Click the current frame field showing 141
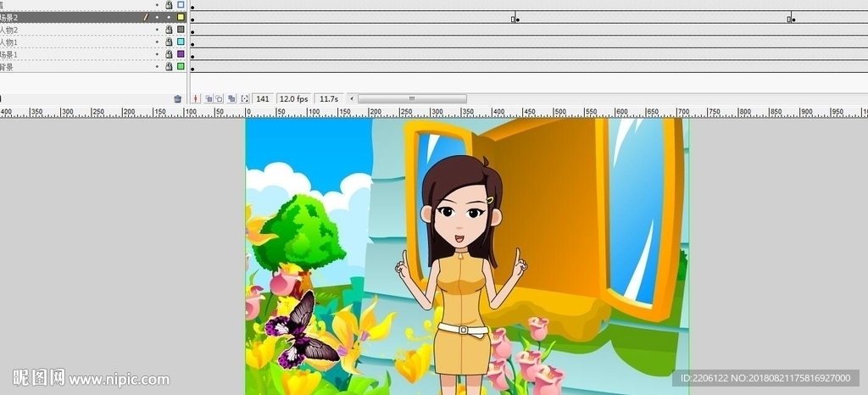Screen dimensions: 868x395 [x=263, y=98]
